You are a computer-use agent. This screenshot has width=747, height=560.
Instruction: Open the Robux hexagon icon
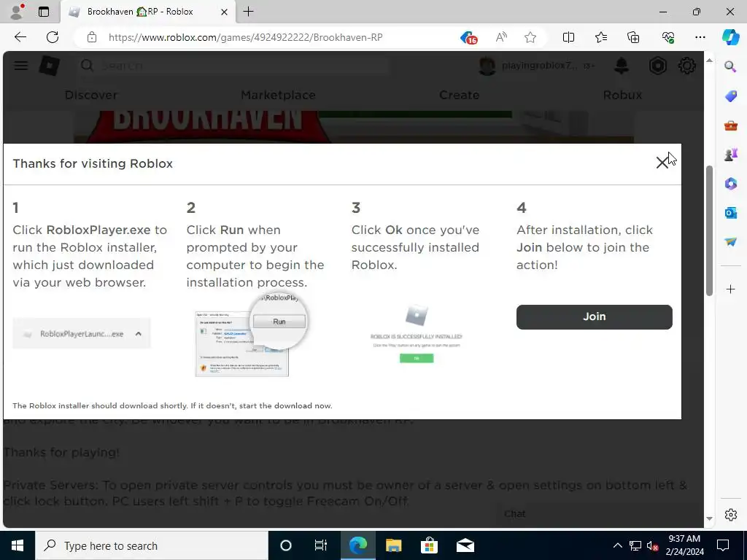point(657,66)
